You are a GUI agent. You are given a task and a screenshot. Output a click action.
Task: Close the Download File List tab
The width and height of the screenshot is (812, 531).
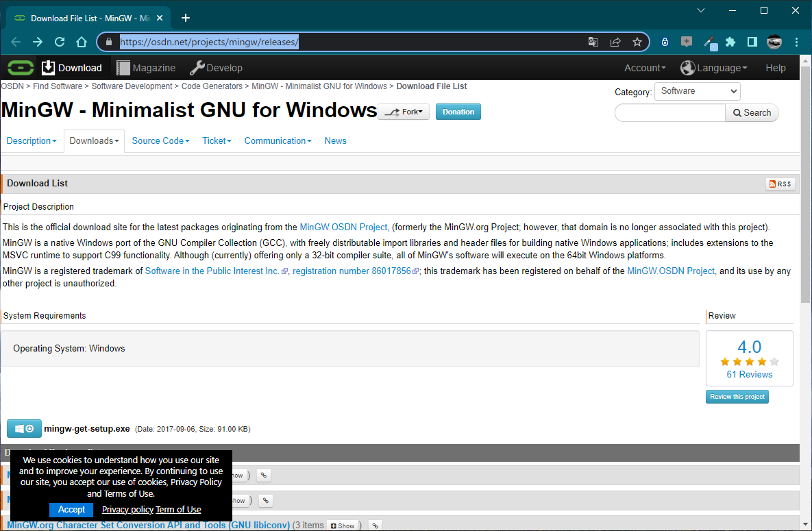[x=160, y=18]
